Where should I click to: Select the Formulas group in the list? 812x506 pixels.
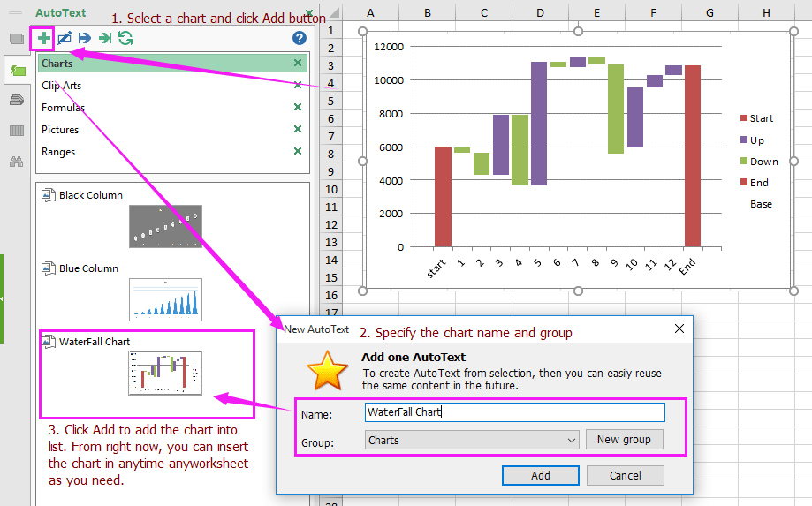(64, 108)
